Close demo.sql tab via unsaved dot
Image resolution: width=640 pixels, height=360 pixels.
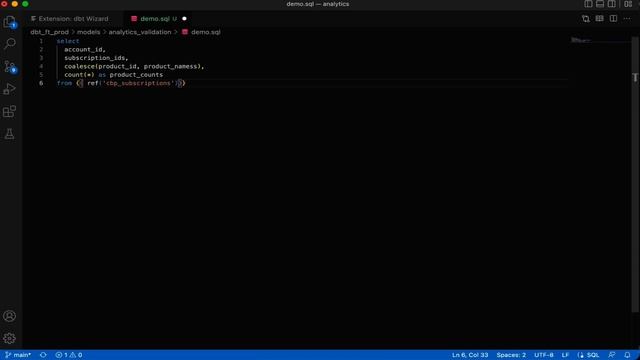click(x=184, y=19)
